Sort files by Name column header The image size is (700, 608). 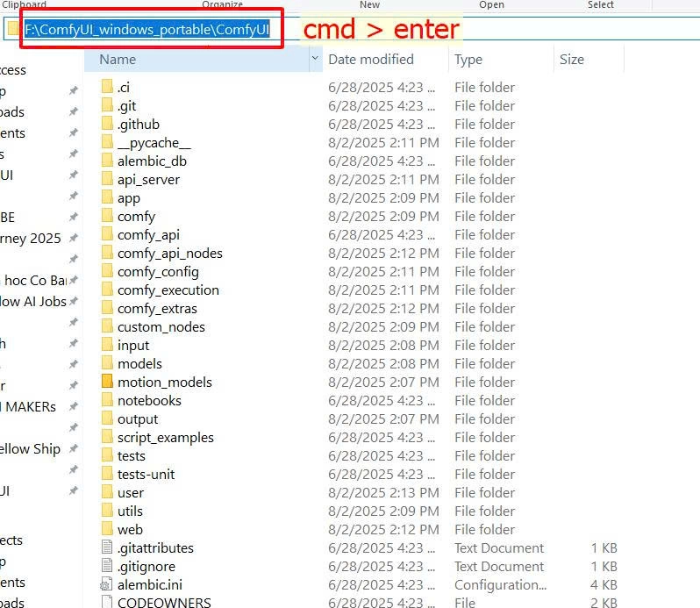196,60
